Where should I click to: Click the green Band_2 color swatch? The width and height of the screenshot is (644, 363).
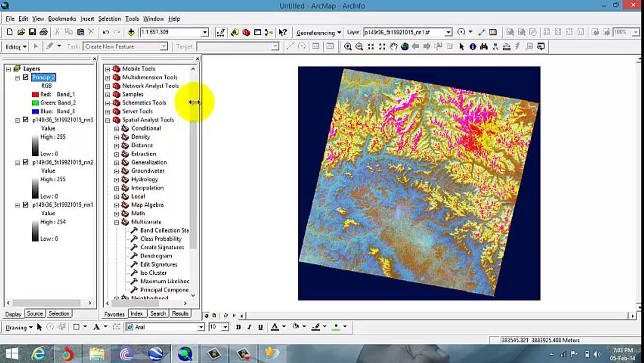[35, 103]
